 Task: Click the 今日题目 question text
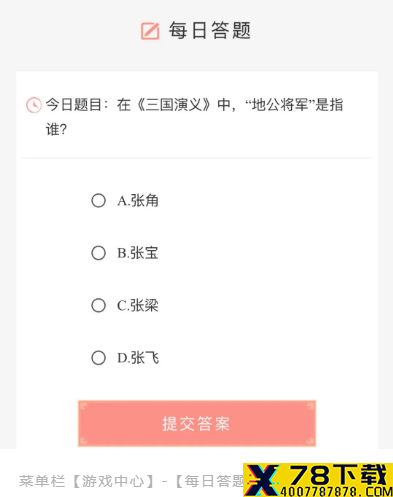194,117
